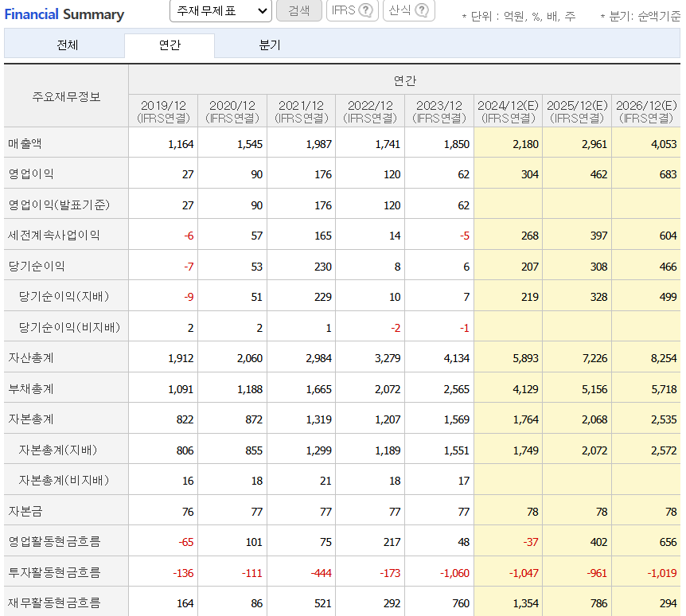Open the 산식 formula help icon
686x616 pixels.
pyautogui.click(x=422, y=12)
